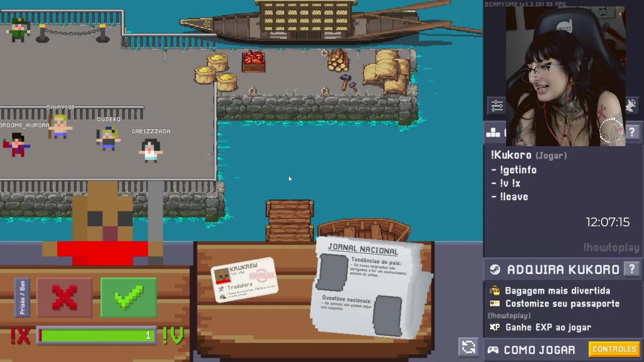644x362 pixels.
Task: Open help beside ADQUIRA KUKORO
Action: 632,269
